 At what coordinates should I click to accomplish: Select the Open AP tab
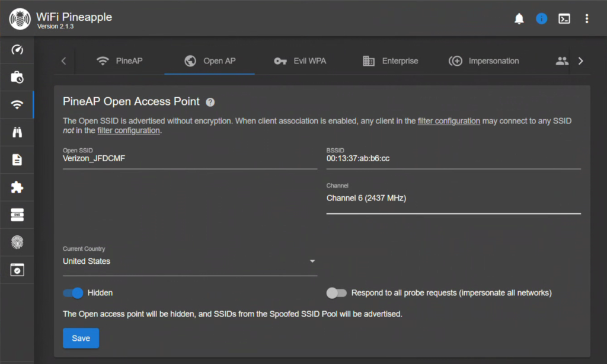(x=209, y=61)
